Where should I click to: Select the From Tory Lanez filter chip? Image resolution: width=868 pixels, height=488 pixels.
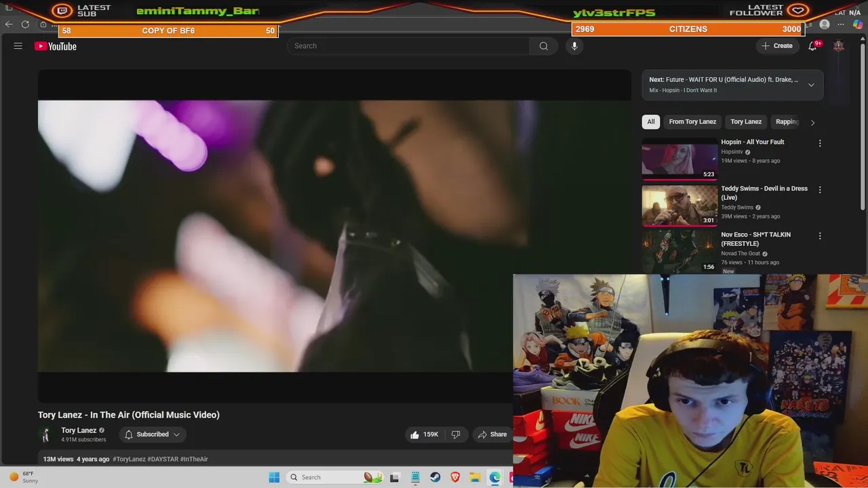click(x=692, y=122)
